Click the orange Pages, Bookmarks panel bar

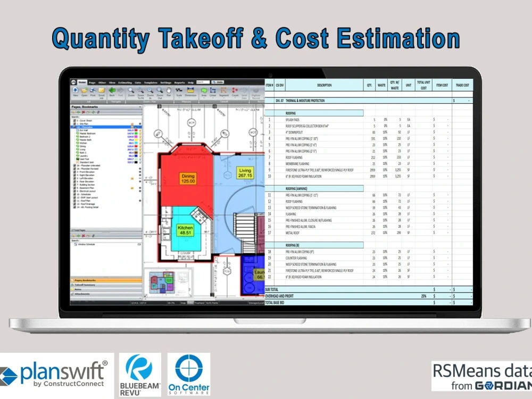pyautogui.click(x=106, y=280)
